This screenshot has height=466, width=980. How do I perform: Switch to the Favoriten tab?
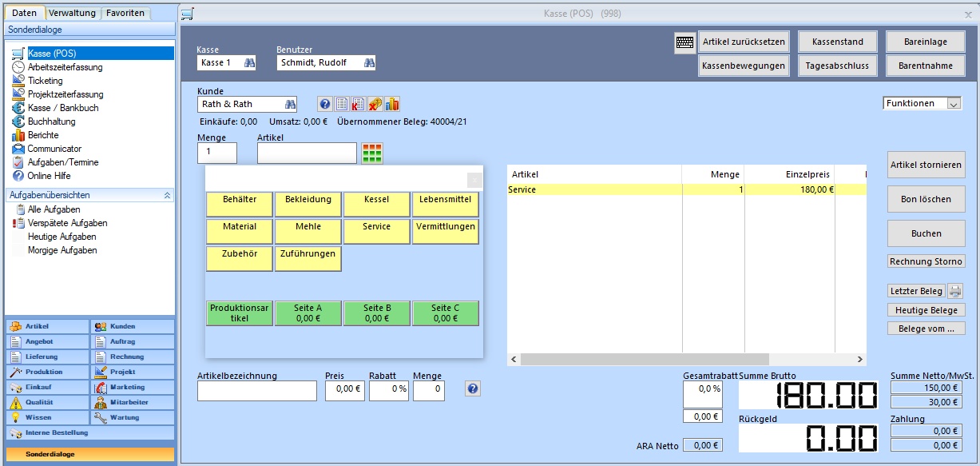[125, 13]
